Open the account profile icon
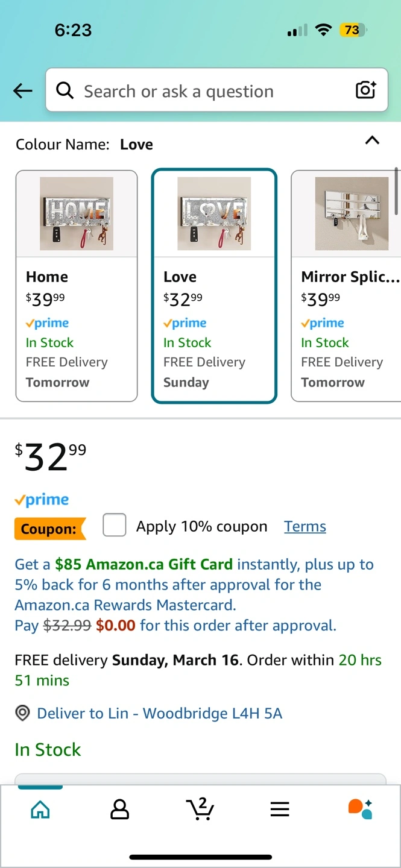The height and width of the screenshot is (868, 401). [x=120, y=809]
